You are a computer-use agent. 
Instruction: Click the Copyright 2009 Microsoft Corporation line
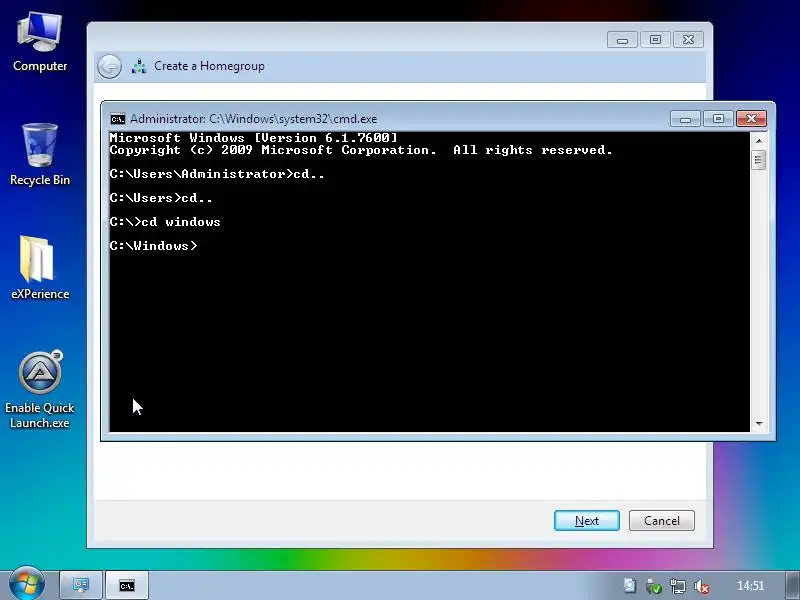point(361,150)
